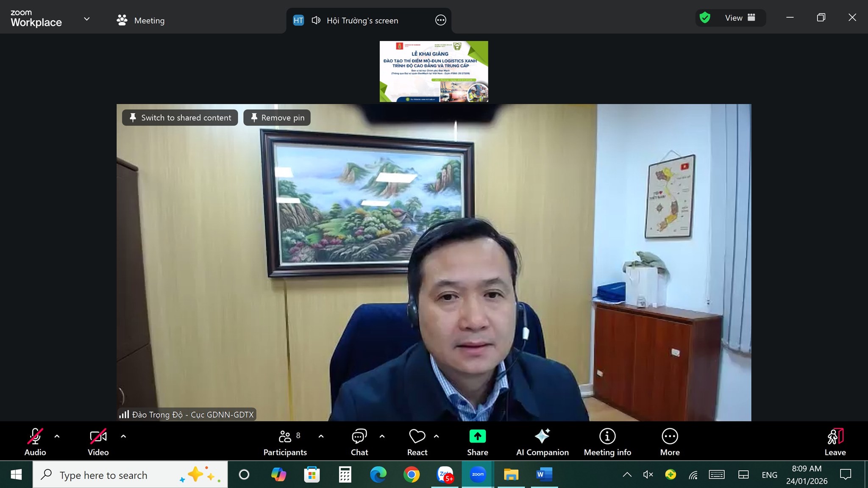Start video with Video button
The width and height of the screenshot is (868, 488).
pyautogui.click(x=98, y=443)
